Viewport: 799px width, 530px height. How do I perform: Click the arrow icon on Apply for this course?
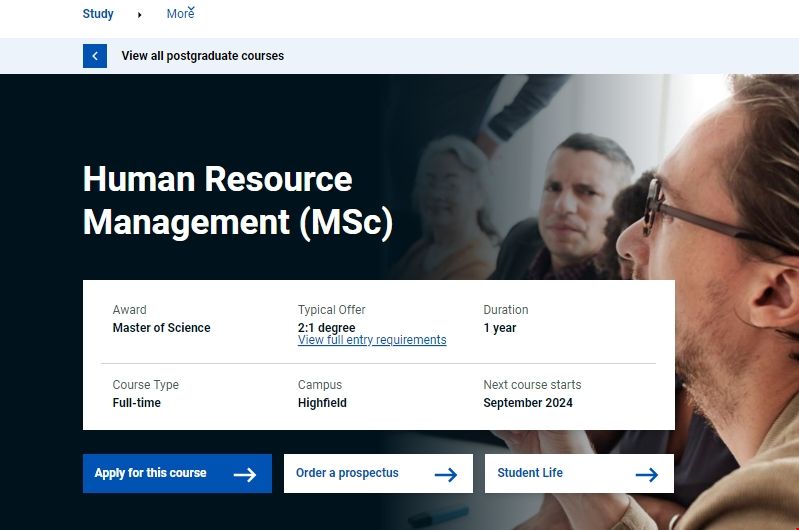[245, 475]
